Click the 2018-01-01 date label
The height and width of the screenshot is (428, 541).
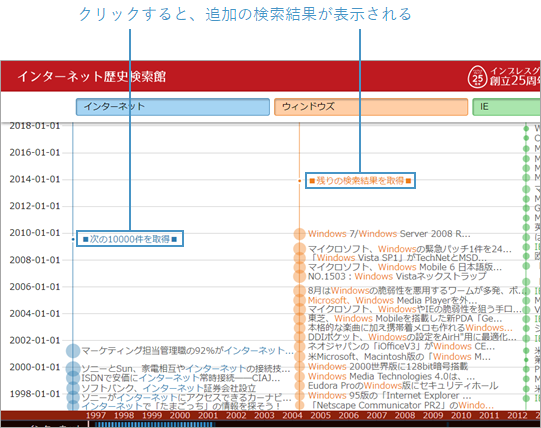pos(35,126)
